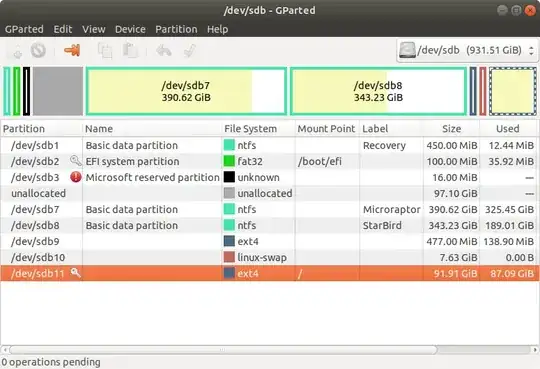Select /dev/sdb7 block in disk map
The height and width of the screenshot is (369, 540).
pyautogui.click(x=186, y=91)
